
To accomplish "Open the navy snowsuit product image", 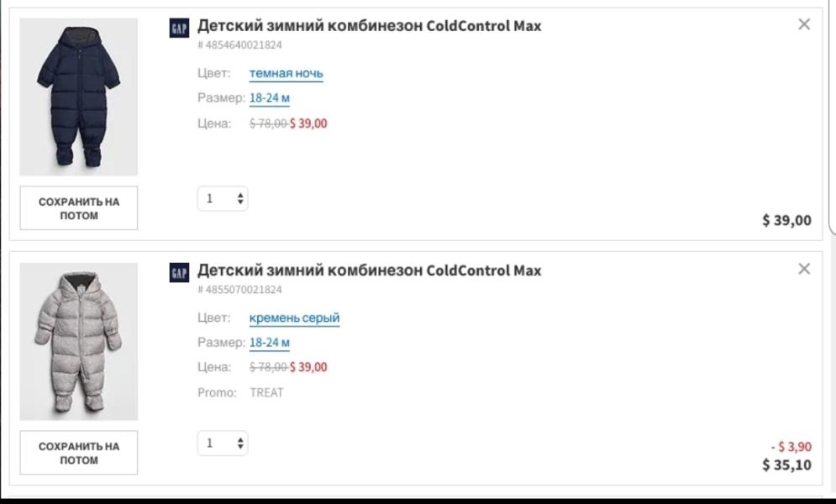I will point(79,97).
